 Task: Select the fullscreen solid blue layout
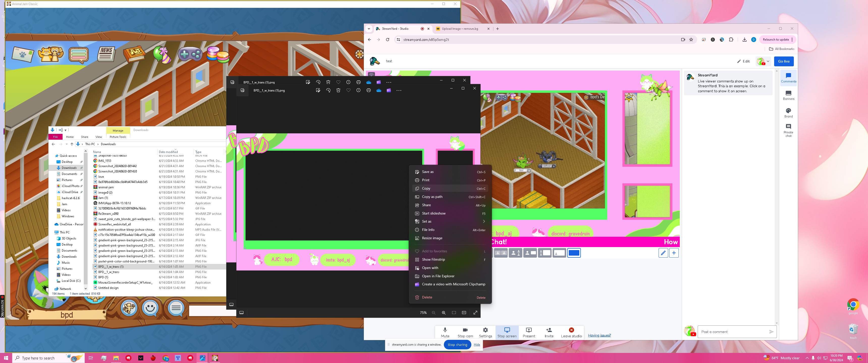coord(574,253)
